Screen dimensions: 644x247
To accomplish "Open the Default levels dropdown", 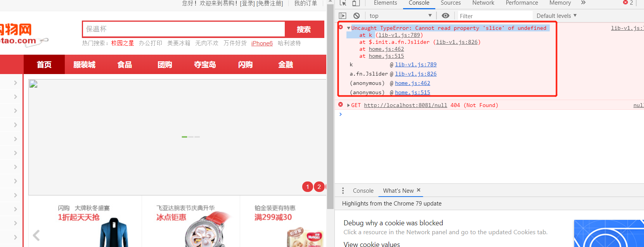I will tap(556, 16).
